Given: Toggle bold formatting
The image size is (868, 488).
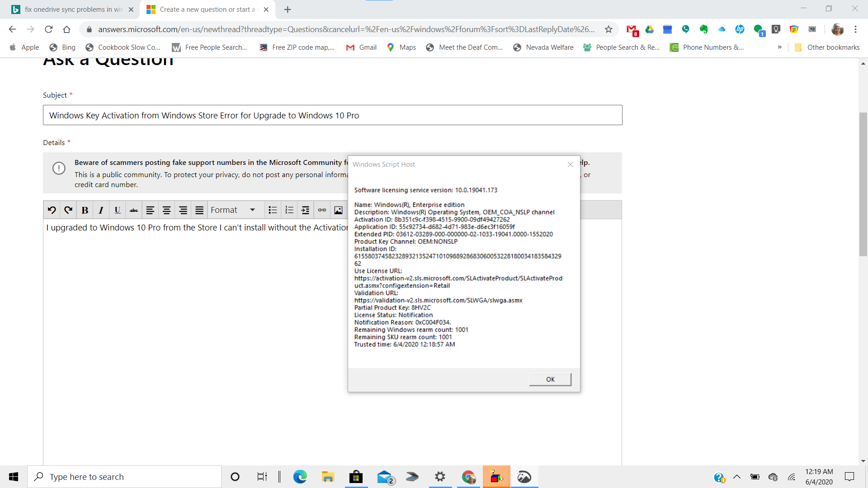Looking at the screenshot, I should coord(85,210).
